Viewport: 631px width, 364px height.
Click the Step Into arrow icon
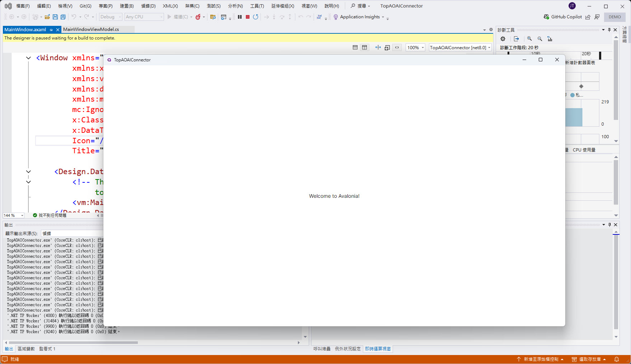(274, 17)
